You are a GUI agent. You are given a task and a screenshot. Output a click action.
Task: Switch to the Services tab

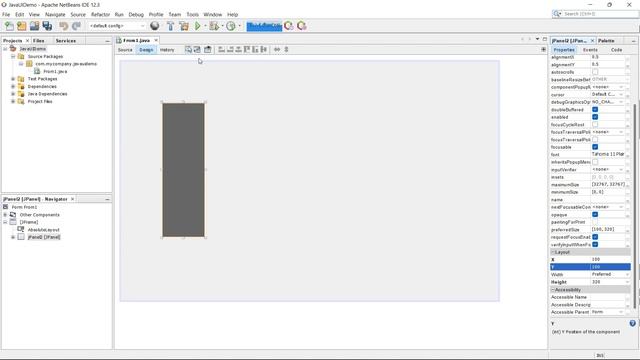(66, 41)
